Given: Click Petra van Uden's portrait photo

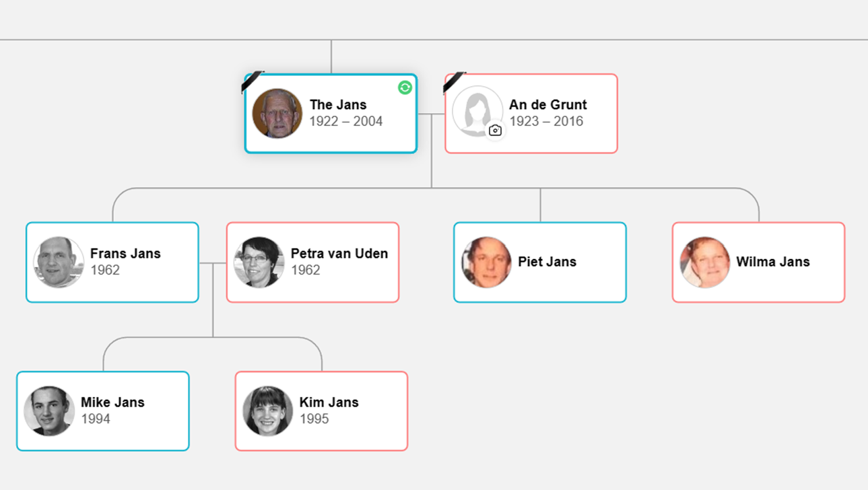Looking at the screenshot, I should [259, 262].
